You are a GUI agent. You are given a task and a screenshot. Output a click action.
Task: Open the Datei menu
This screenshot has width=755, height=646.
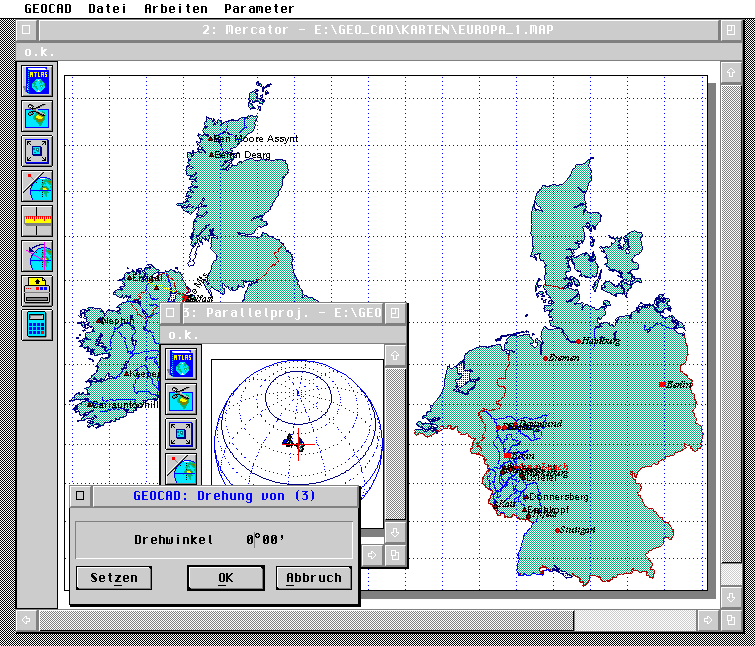point(107,9)
